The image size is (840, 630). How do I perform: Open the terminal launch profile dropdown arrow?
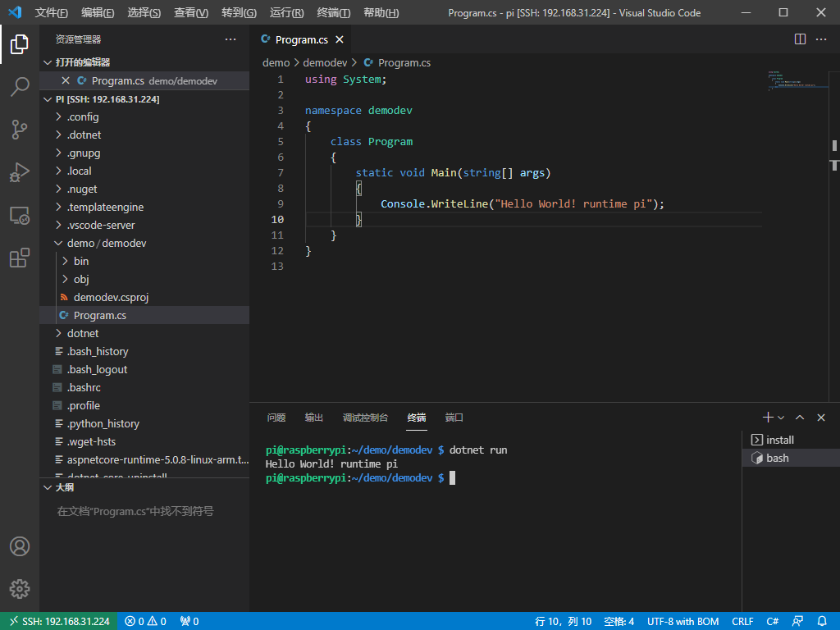click(x=781, y=418)
